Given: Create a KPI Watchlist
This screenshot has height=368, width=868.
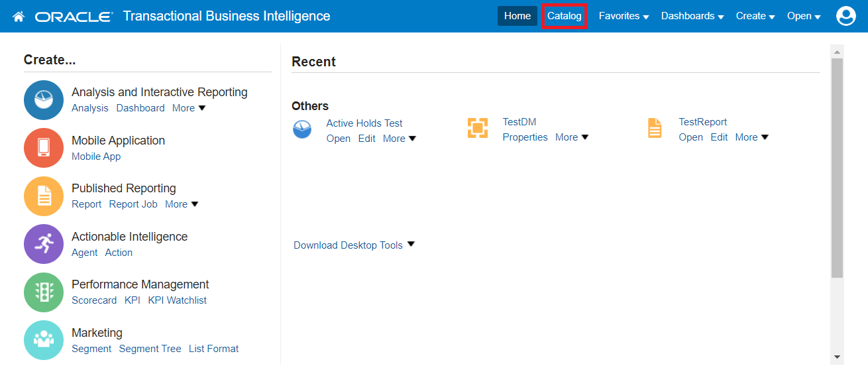Looking at the screenshot, I should coord(177,300).
